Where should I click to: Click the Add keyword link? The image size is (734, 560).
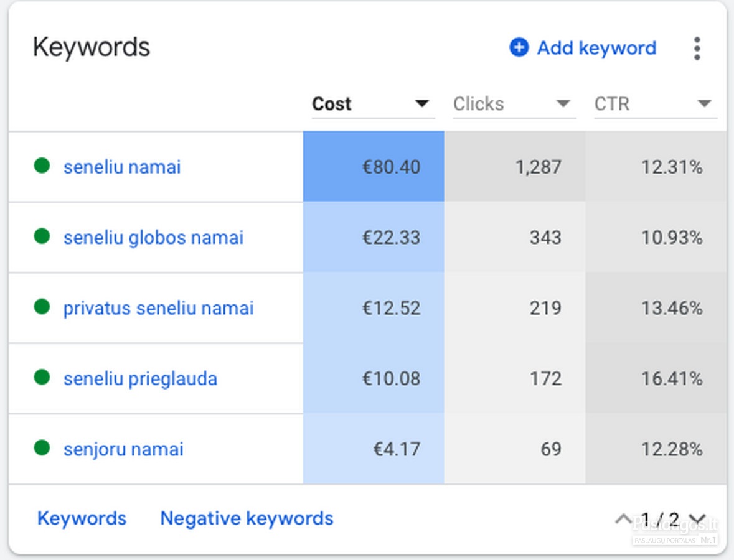pyautogui.click(x=597, y=48)
